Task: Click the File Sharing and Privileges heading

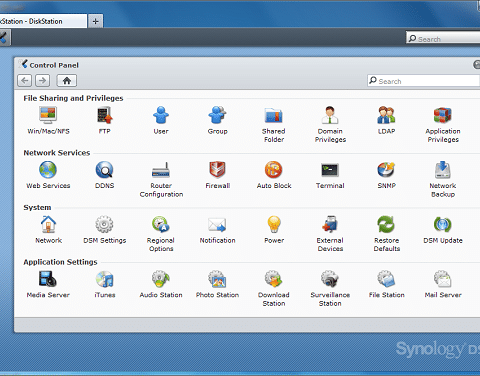Action: point(73,98)
